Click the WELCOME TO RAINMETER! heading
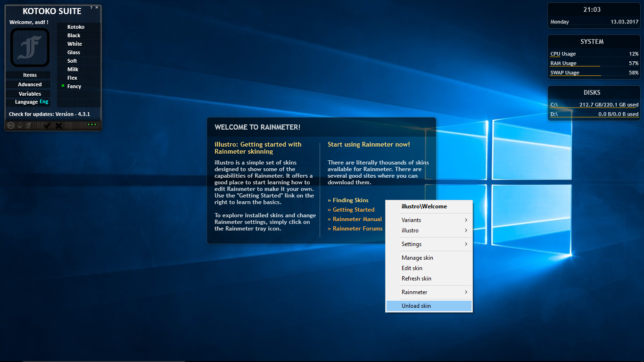 [x=257, y=127]
